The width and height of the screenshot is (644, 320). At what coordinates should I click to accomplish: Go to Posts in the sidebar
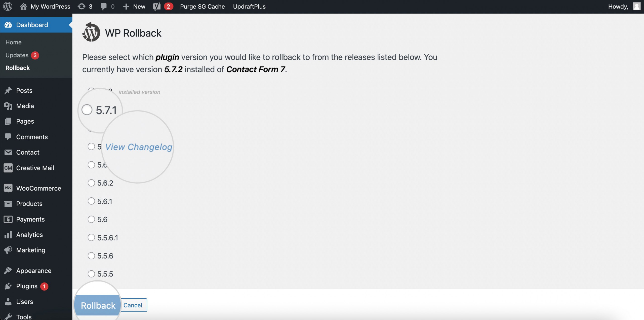24,90
